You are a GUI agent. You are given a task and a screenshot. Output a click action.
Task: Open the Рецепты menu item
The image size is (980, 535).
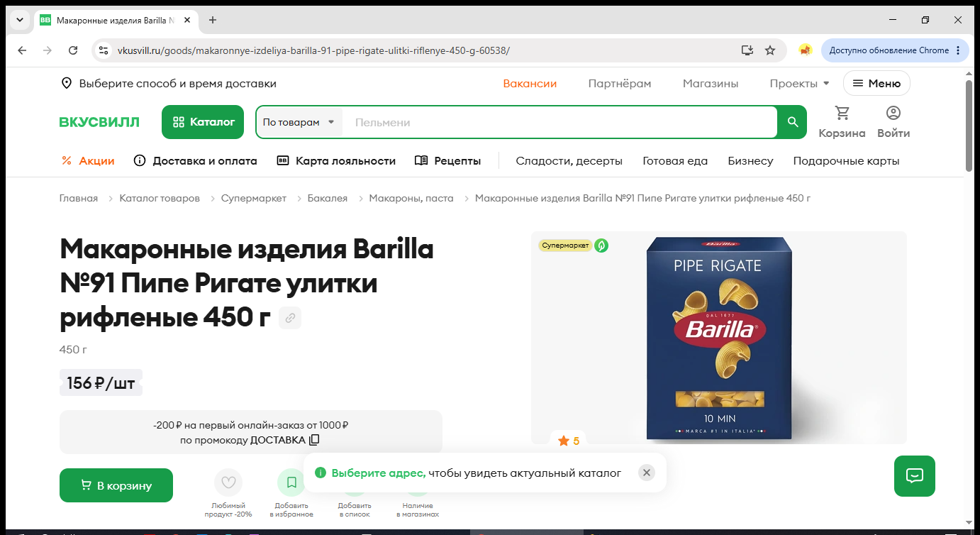pos(447,161)
